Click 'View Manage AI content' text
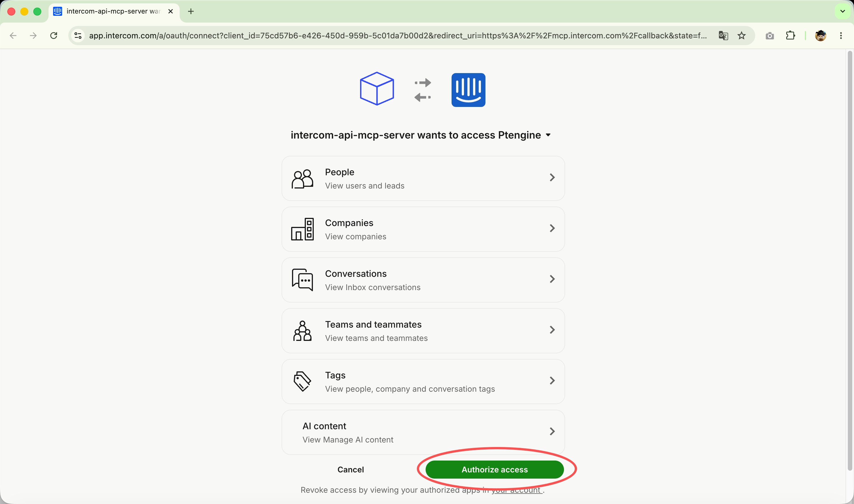The image size is (854, 504). coord(348,439)
